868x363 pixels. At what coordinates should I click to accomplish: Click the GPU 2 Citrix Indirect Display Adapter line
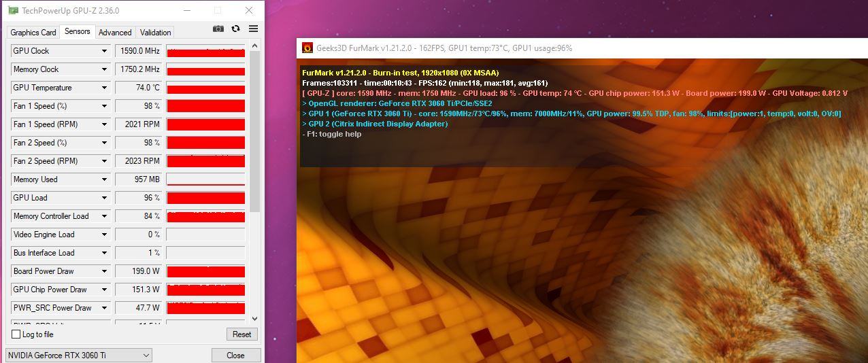pos(375,124)
